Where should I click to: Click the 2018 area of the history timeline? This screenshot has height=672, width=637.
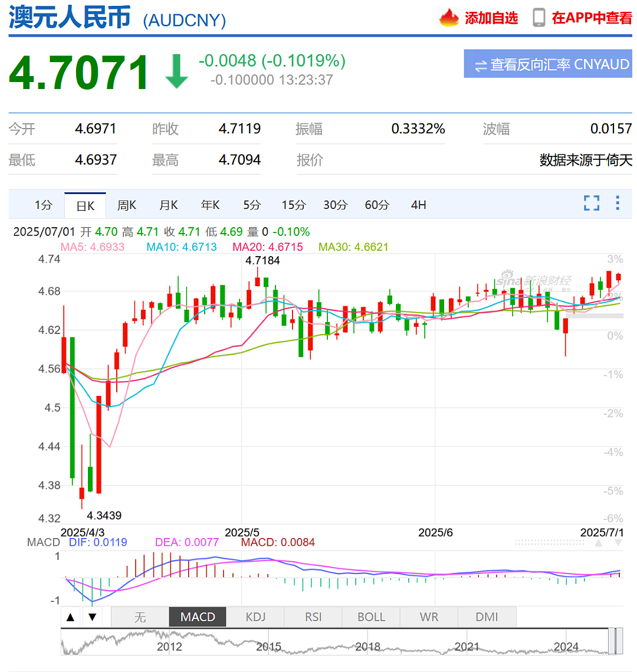[367, 647]
